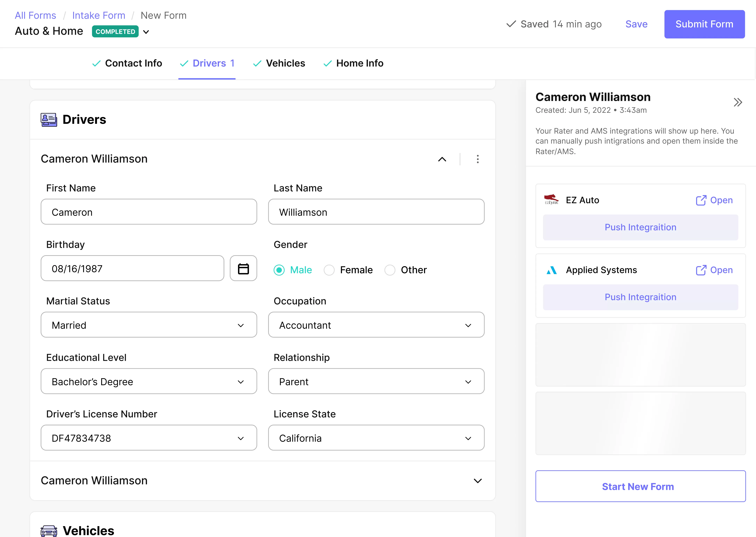The image size is (756, 537).
Task: Select Male gender radio button
Action: point(279,270)
